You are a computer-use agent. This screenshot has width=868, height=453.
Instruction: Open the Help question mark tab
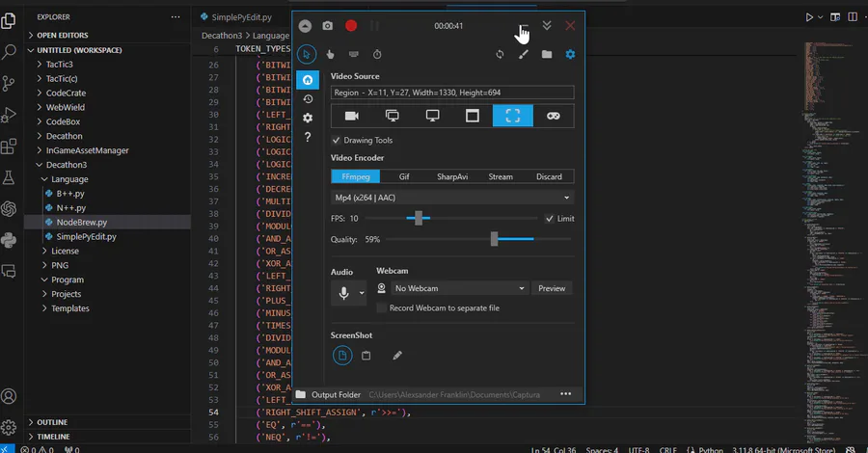[x=308, y=137]
